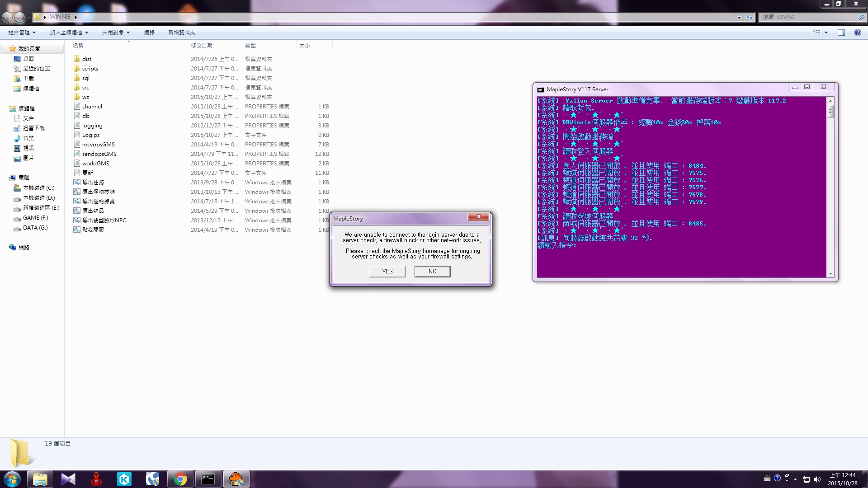Open the 加入至媒體櫃 dropdown

[69, 33]
